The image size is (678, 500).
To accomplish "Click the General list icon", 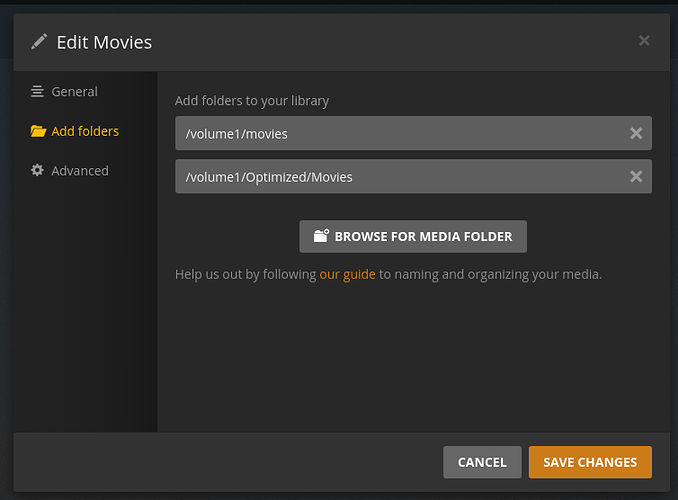I will 37,92.
